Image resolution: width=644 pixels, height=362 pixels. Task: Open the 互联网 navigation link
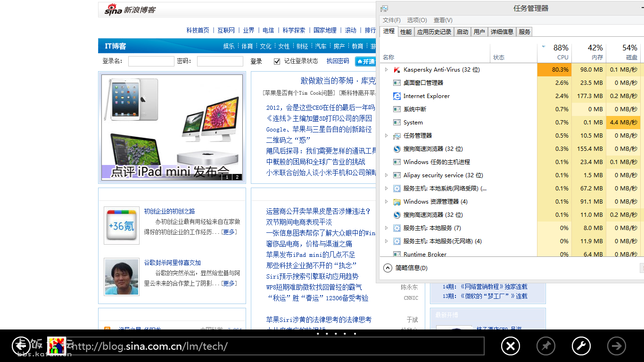(226, 30)
